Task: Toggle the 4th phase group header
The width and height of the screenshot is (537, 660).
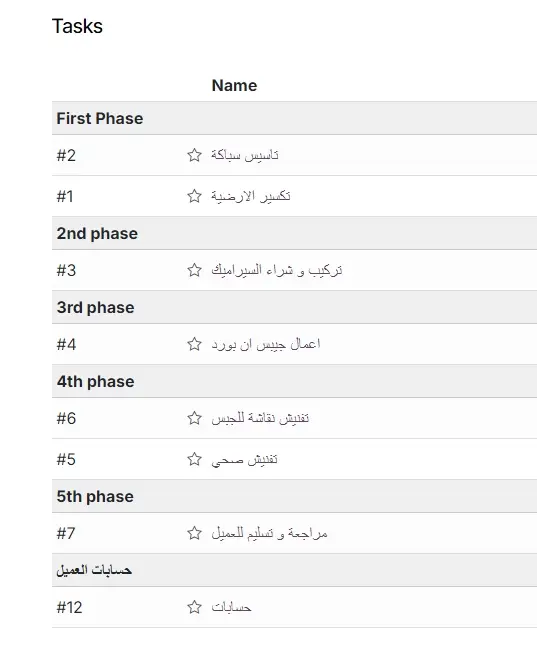Action: (x=294, y=381)
